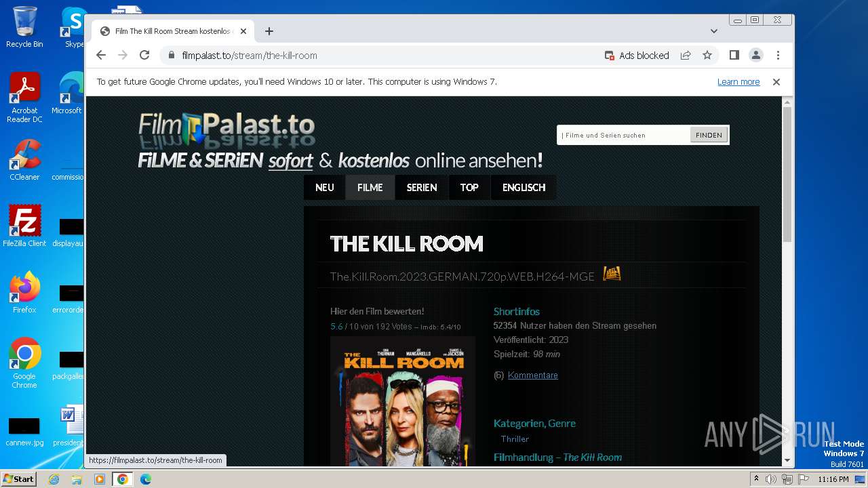Screen dimensions: 868x488
Task: Click the FilmPalast.to logo
Action: pos(227,130)
